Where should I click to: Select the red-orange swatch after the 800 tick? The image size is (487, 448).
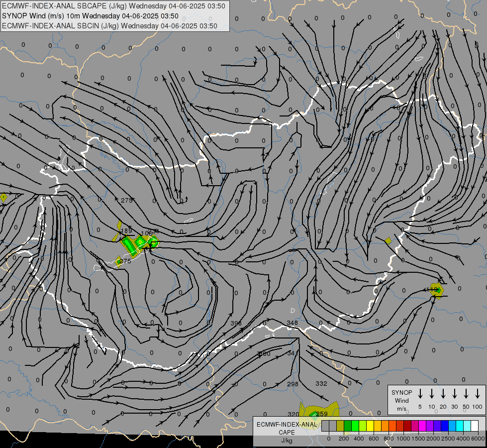(x=392, y=426)
